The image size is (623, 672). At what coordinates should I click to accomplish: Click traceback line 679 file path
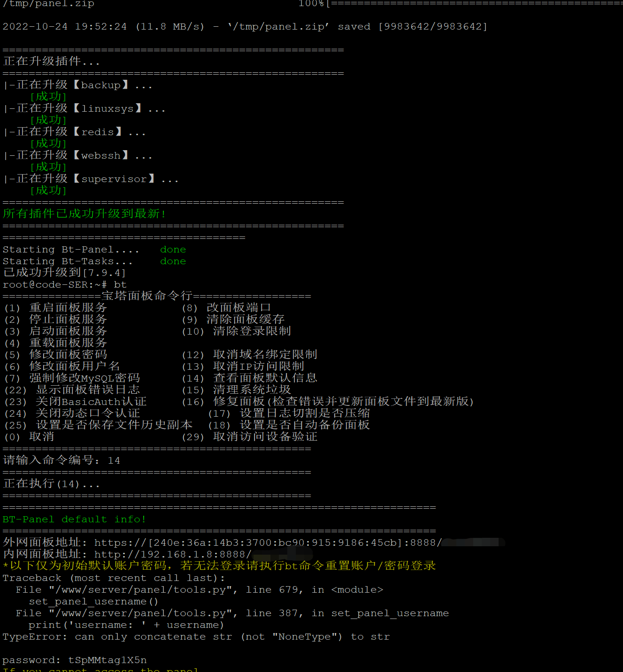click(200, 590)
